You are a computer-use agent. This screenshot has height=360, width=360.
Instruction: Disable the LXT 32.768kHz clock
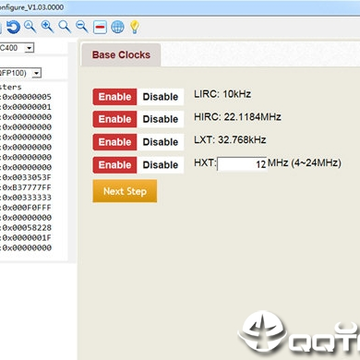click(160, 142)
